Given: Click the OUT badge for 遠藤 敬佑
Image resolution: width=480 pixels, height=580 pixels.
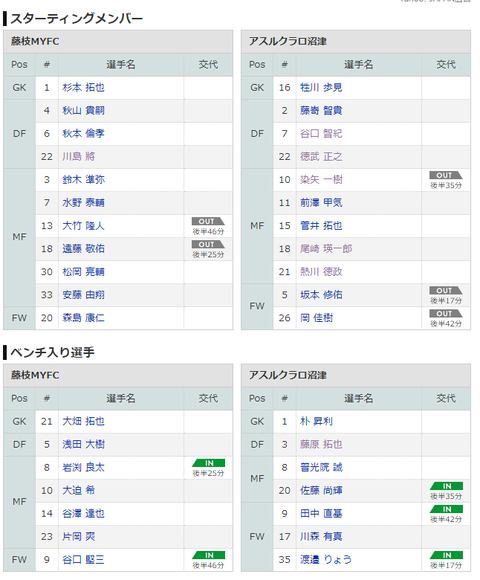Looking at the screenshot, I should tap(208, 245).
